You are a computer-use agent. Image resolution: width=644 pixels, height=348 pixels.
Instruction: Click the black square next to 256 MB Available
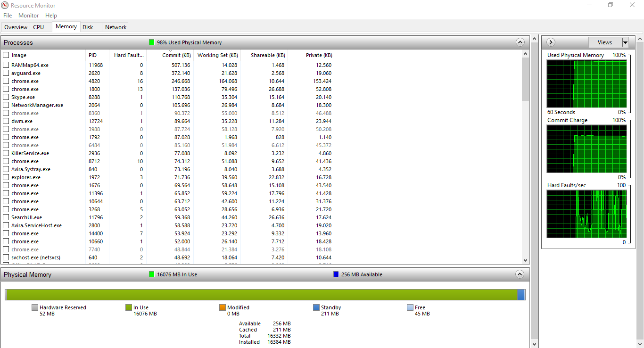point(336,274)
